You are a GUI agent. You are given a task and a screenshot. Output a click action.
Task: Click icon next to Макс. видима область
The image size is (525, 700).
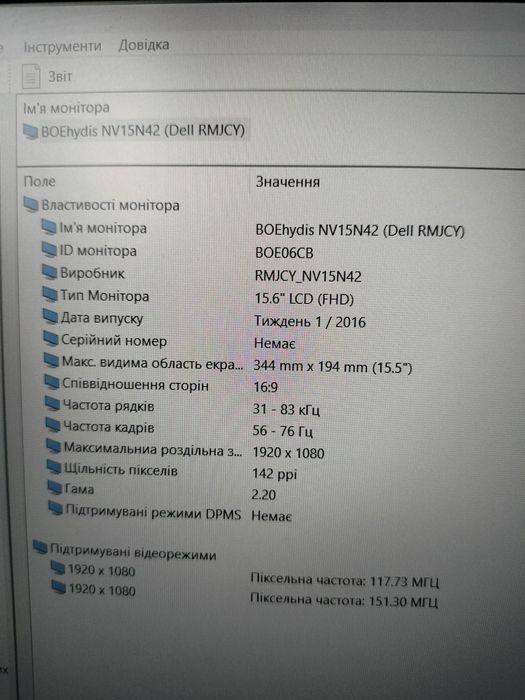click(x=52, y=360)
